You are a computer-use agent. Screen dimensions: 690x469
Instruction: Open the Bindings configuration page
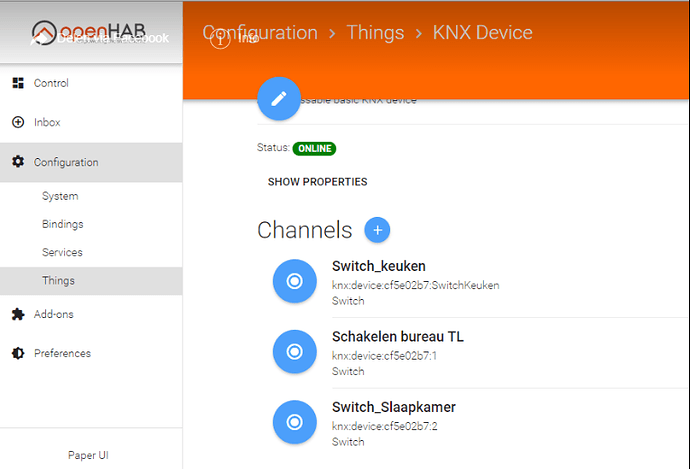point(63,224)
